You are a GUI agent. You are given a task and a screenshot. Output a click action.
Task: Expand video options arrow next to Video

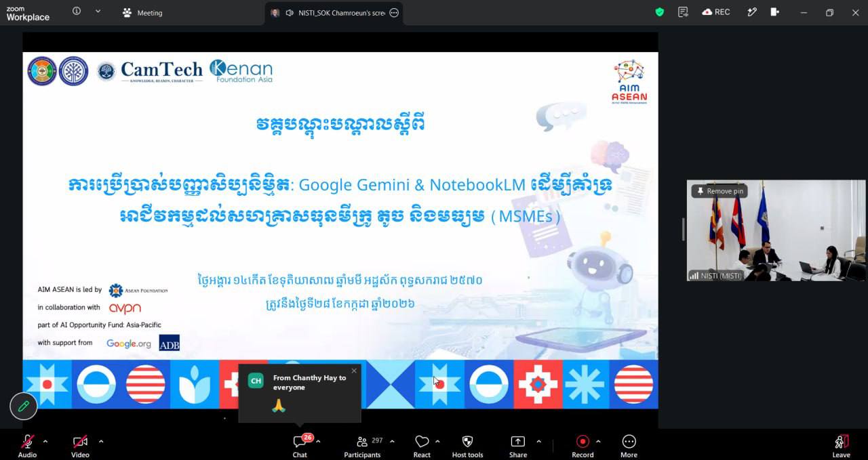pos(101,442)
